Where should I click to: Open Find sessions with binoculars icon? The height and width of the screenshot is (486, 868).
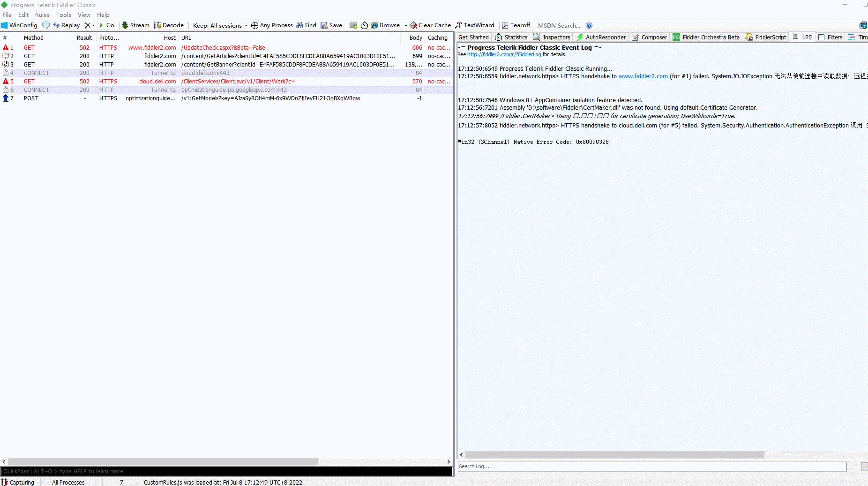tap(300, 25)
